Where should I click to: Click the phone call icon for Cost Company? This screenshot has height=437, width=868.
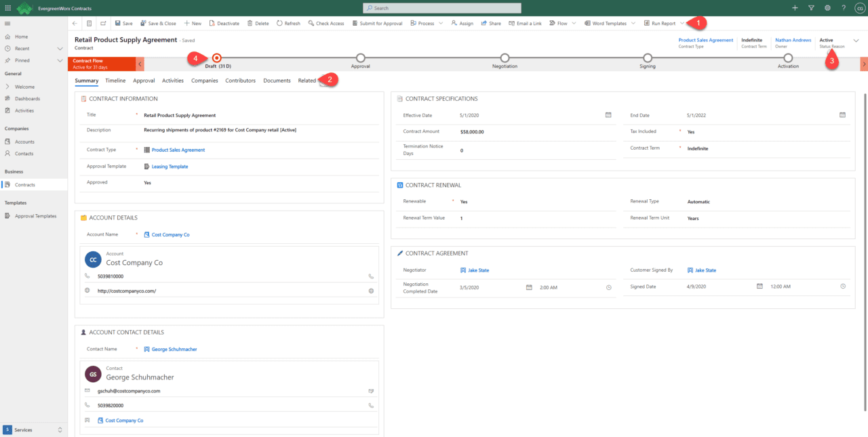[x=371, y=276]
